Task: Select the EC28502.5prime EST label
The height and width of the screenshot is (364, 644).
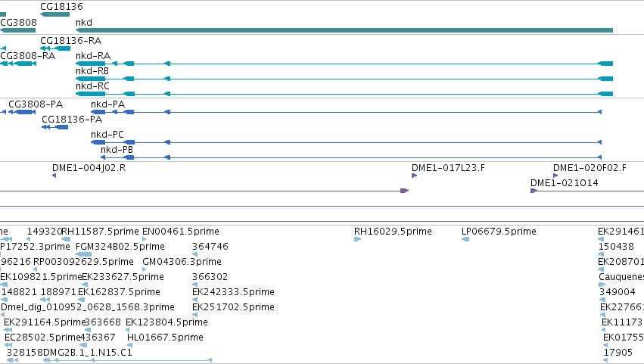Action: (x=42, y=338)
